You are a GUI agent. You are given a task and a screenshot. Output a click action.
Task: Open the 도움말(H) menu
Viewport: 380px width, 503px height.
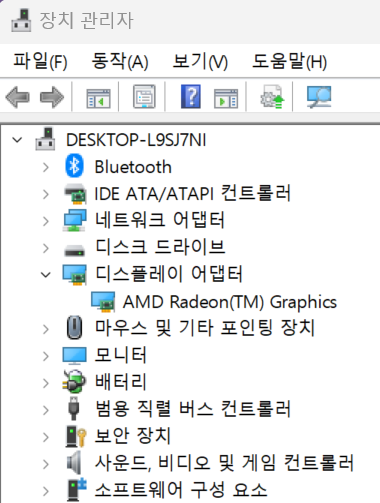[289, 61]
